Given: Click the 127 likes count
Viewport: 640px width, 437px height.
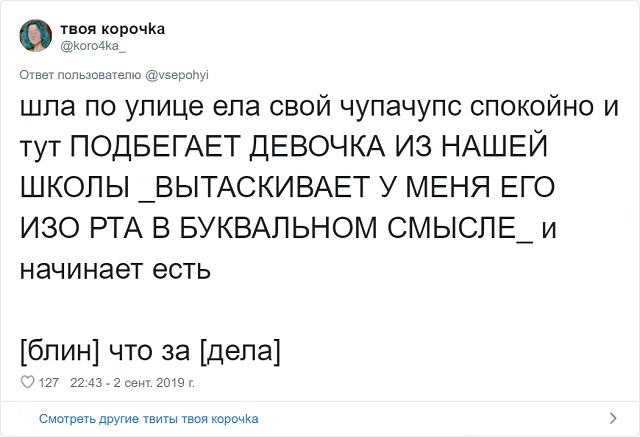Looking at the screenshot, I should pyautogui.click(x=48, y=383).
